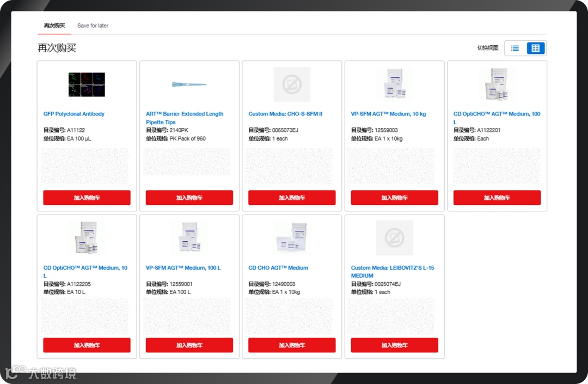Select unit size 'EA 100 L' text

click(x=180, y=292)
